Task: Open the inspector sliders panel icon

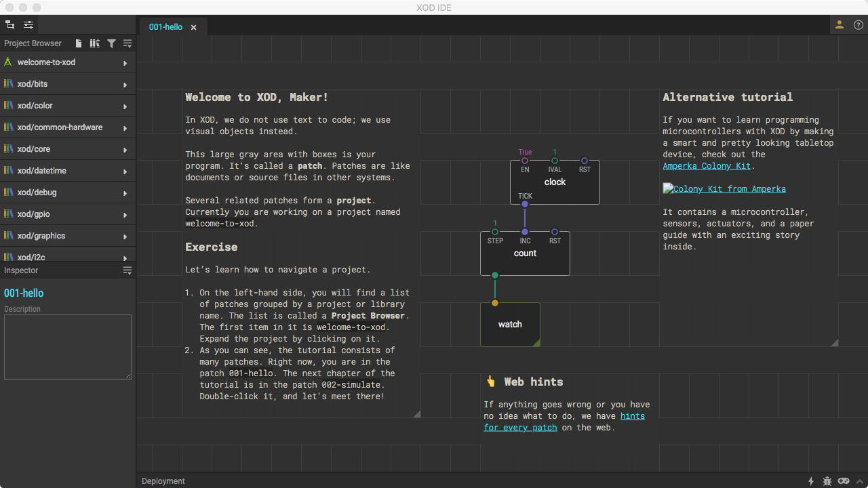Action: 28,25
